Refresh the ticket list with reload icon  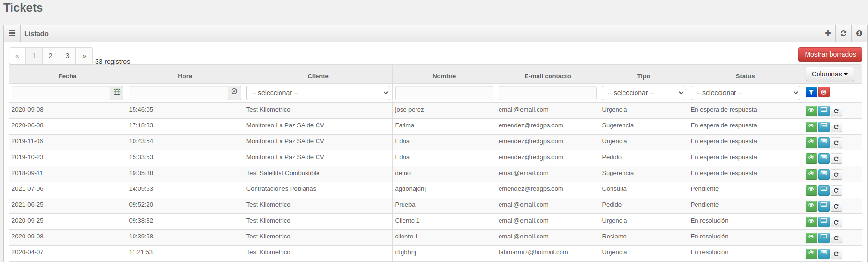[x=844, y=33]
